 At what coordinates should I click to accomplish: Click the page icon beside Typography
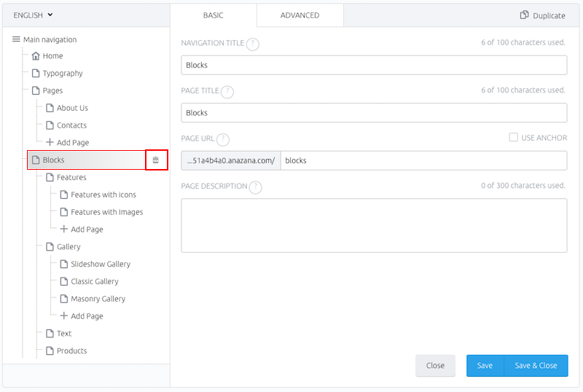click(36, 74)
